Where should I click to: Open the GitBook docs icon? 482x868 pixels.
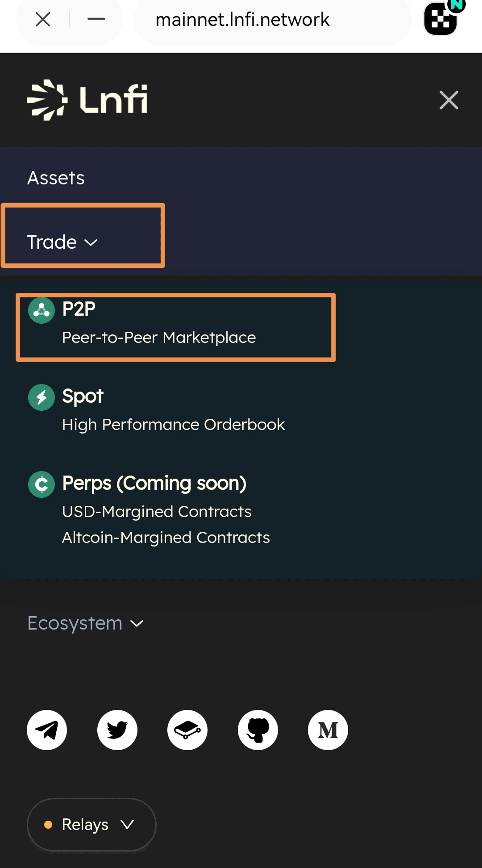coord(187,730)
